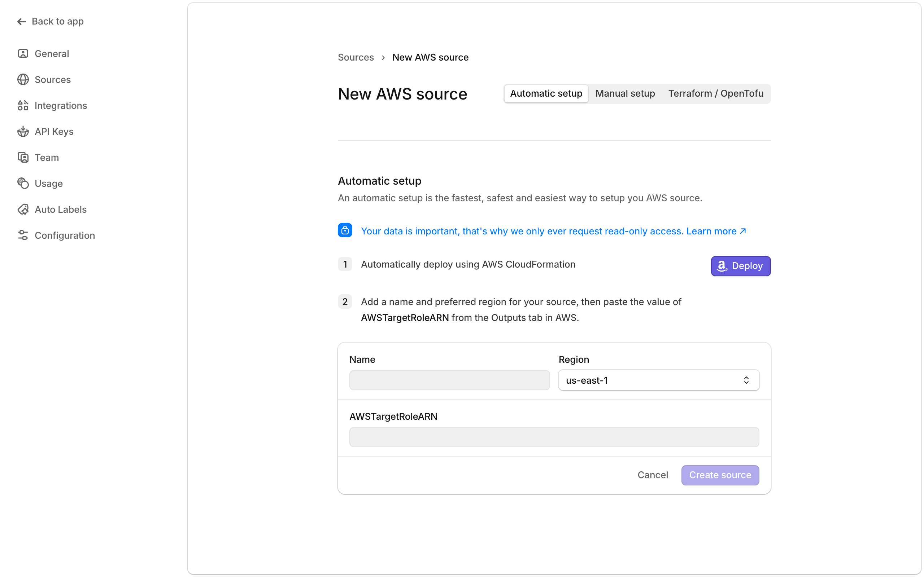Click the back arrow next to Back to app
The height and width of the screenshot is (577, 924).
click(21, 21)
